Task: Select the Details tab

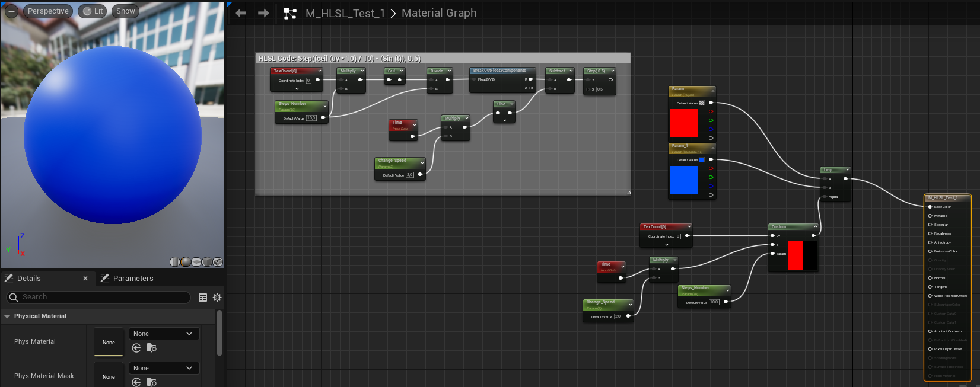Action: click(x=29, y=278)
